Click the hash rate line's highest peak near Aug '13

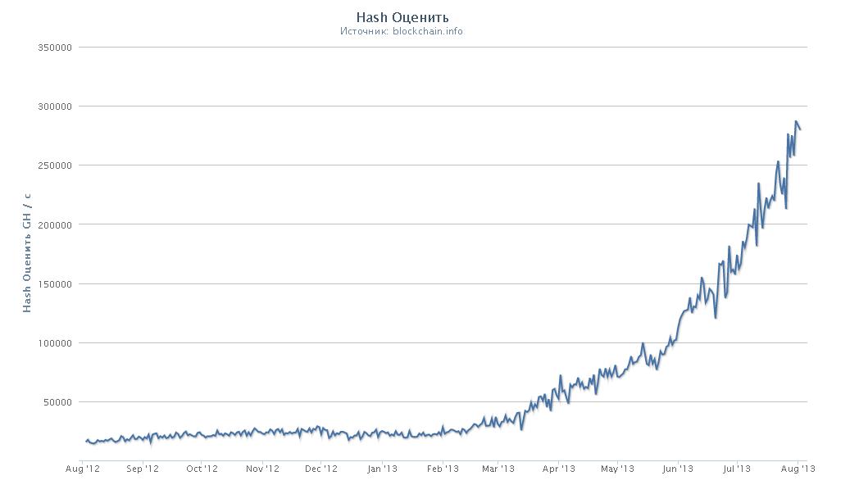796,121
